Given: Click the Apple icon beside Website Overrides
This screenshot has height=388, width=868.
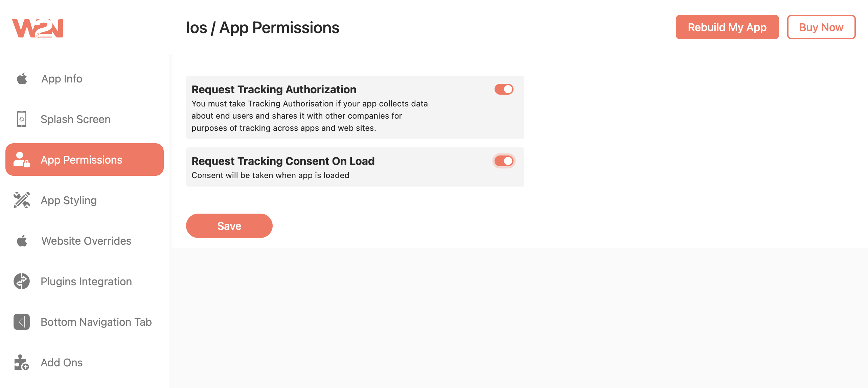Looking at the screenshot, I should tap(22, 241).
